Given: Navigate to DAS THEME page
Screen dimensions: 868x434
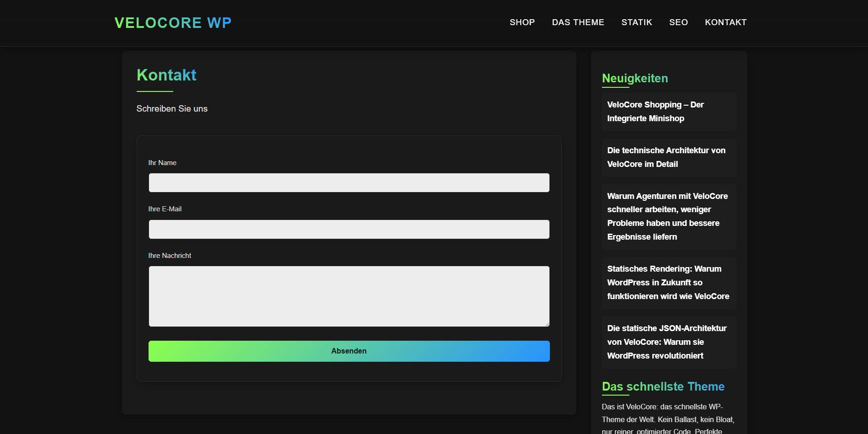Looking at the screenshot, I should click(x=578, y=22).
